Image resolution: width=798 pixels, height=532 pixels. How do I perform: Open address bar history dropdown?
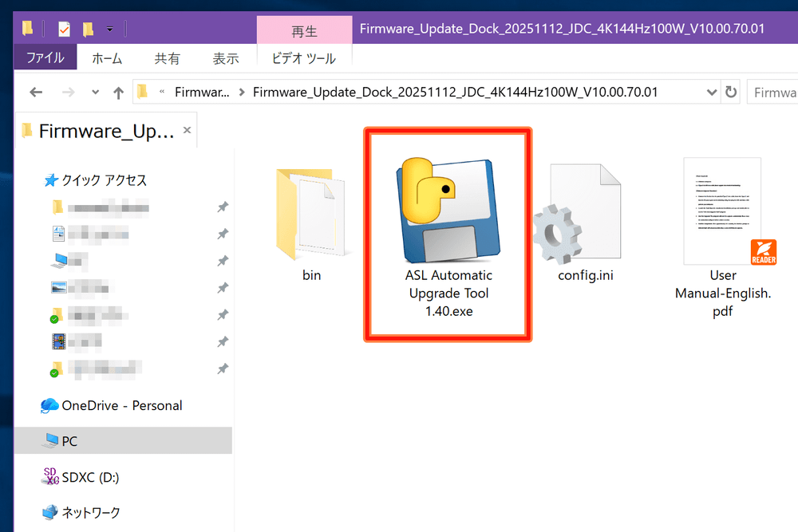click(x=712, y=92)
